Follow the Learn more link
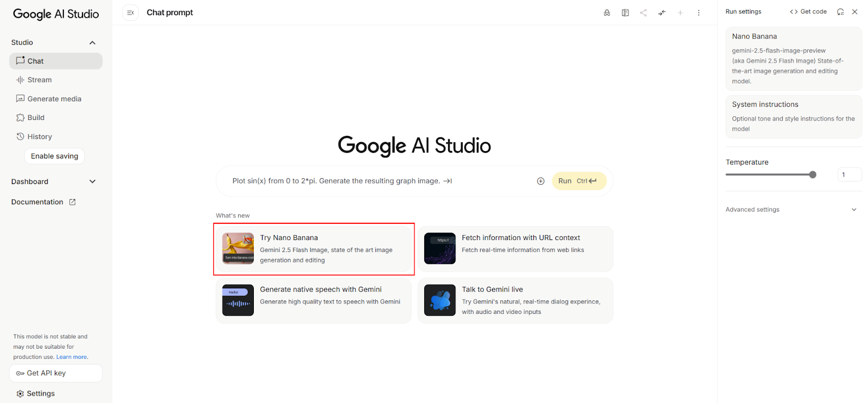 tap(72, 357)
